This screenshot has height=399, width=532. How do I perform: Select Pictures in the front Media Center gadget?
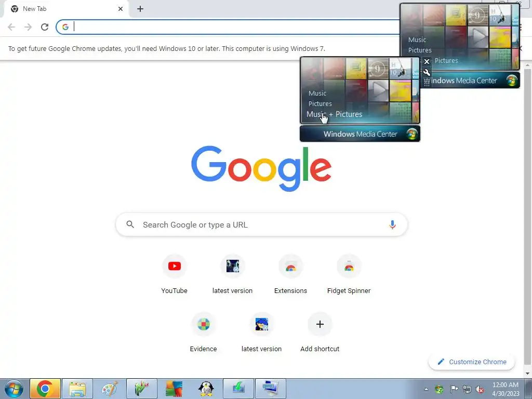[x=320, y=104]
